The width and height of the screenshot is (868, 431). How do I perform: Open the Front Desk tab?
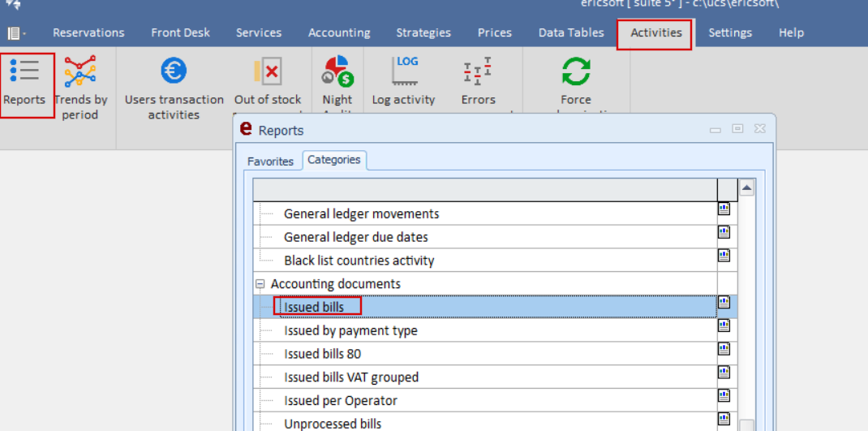click(180, 32)
